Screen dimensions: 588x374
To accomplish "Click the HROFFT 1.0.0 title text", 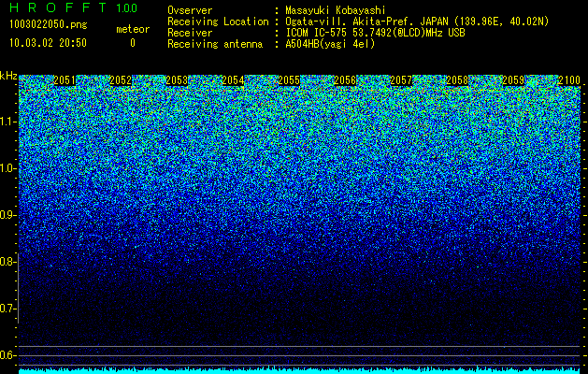I will click(74, 7).
